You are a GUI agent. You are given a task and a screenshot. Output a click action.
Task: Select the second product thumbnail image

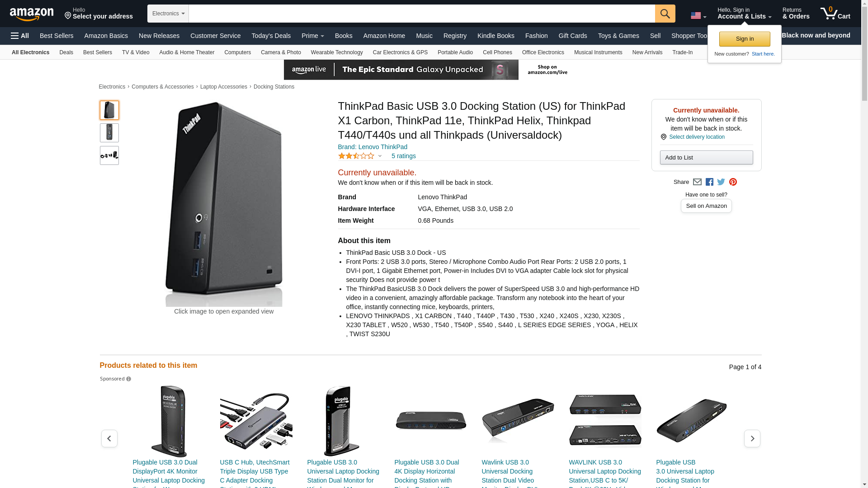click(x=109, y=133)
